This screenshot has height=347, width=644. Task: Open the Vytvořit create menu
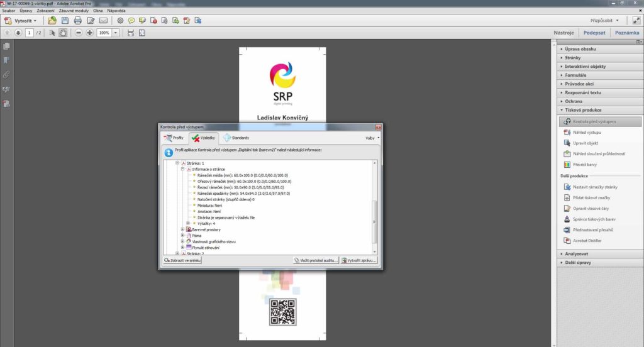click(x=20, y=21)
